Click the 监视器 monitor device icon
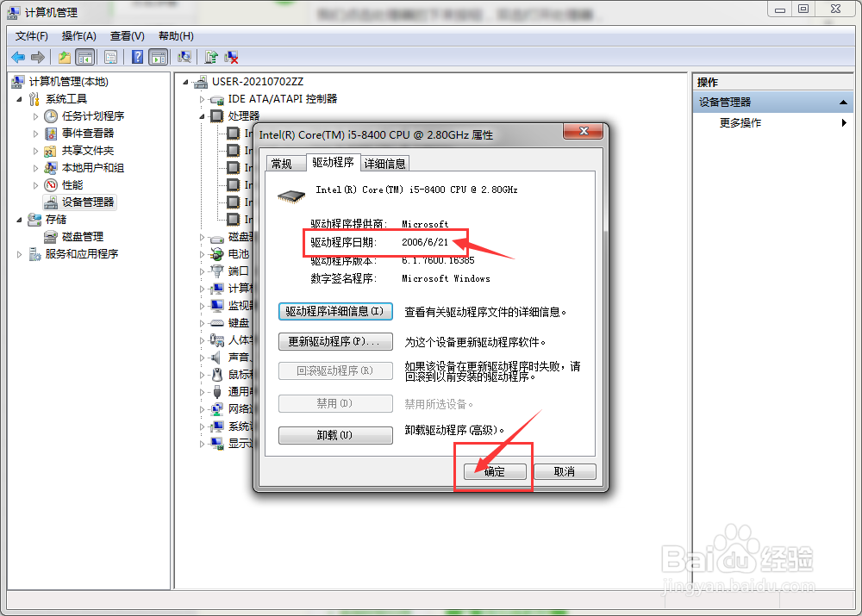 coord(217,306)
